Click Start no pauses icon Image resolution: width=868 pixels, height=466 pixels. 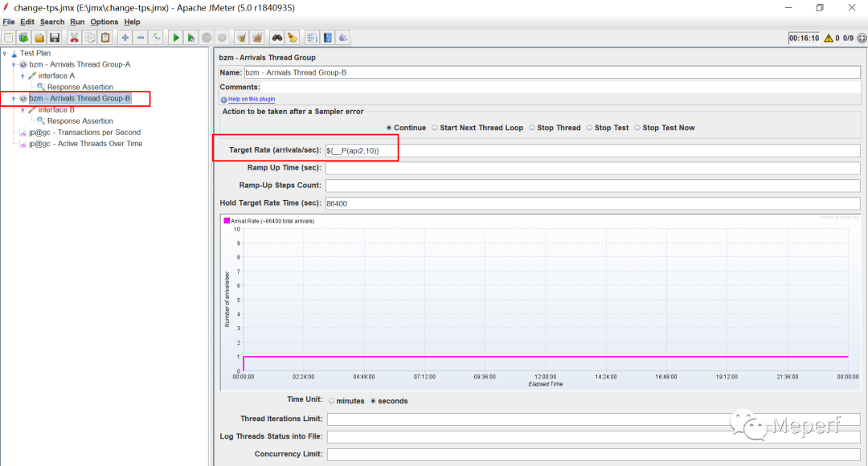click(191, 38)
